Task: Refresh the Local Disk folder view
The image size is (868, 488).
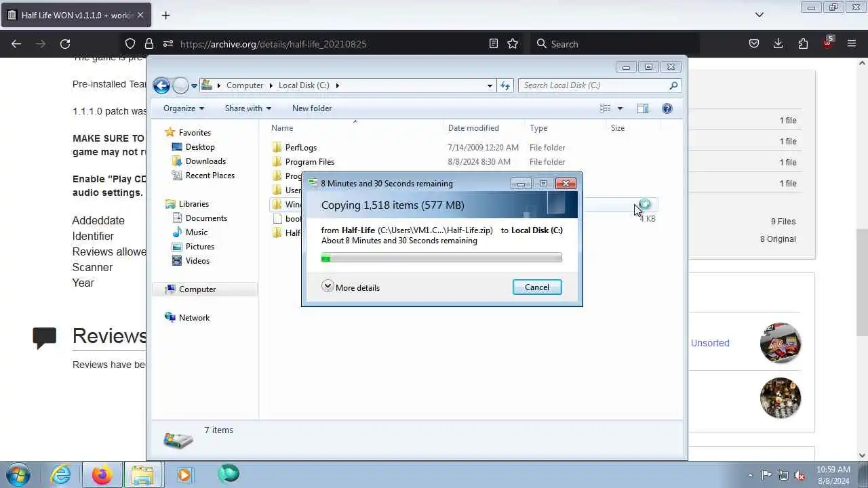Action: point(505,85)
